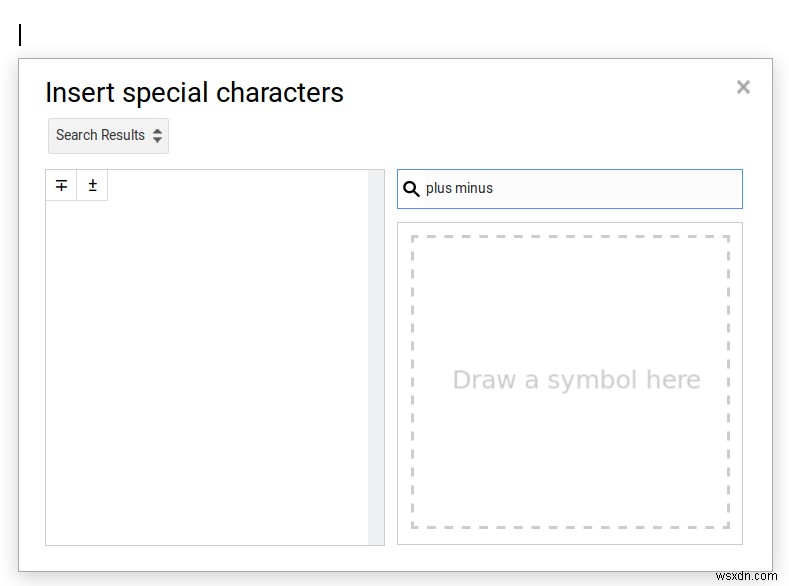Click the up-down arrows beside Search Results
Viewport: 789px width, 586px height.
(x=158, y=136)
